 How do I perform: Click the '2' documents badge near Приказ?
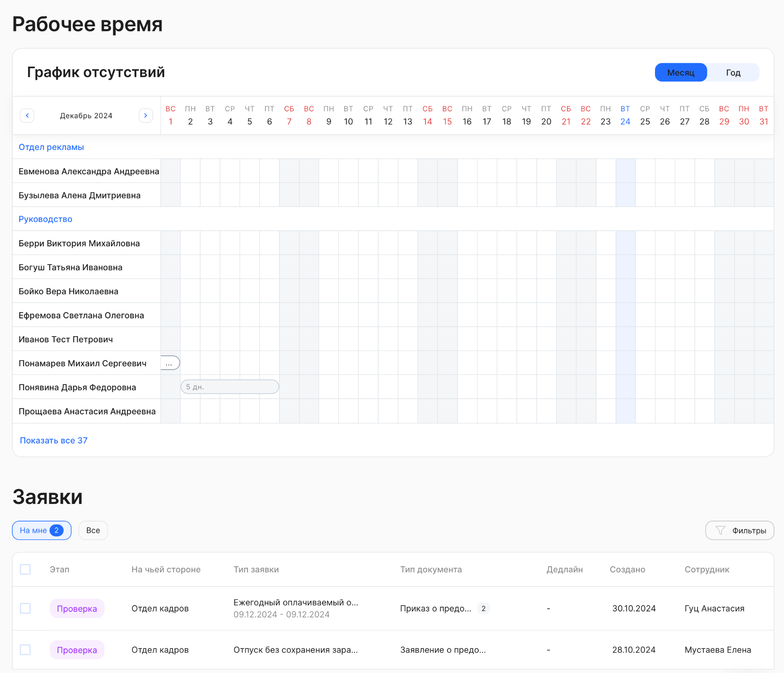point(483,608)
